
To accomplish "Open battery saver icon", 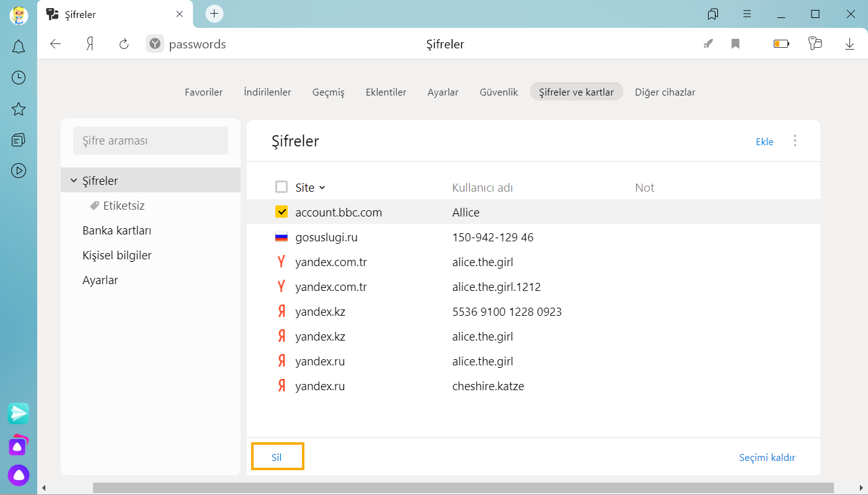I will 781,44.
